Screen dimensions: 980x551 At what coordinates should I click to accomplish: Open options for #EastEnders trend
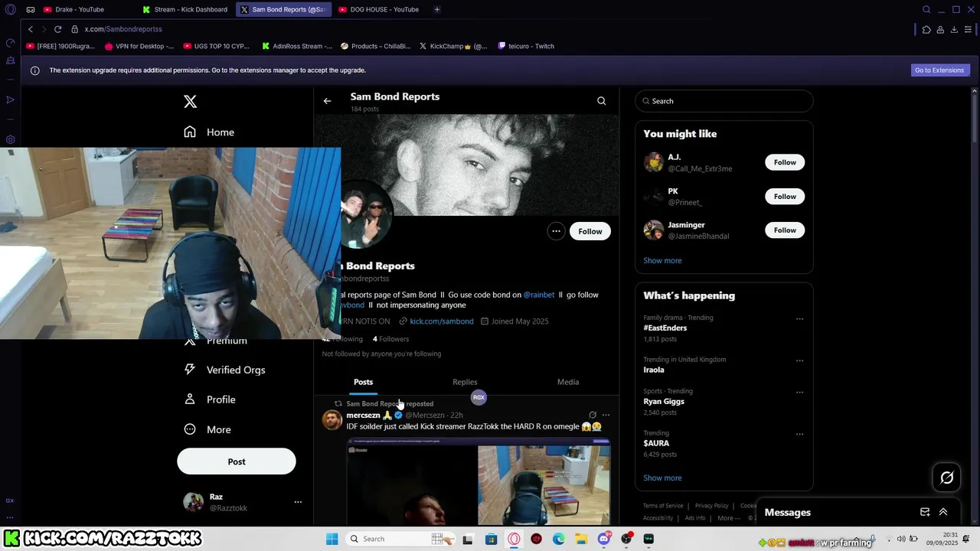[x=799, y=319]
